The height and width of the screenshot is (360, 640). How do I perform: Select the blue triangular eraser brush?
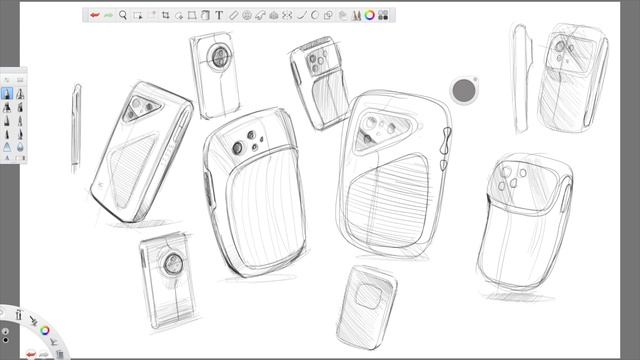pos(7,147)
